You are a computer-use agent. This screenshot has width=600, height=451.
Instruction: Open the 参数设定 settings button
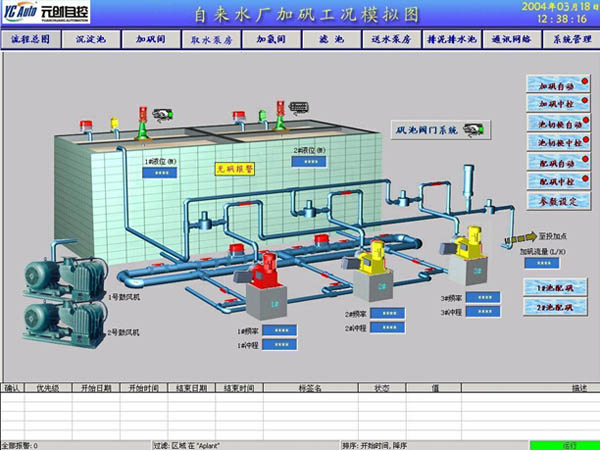point(555,201)
